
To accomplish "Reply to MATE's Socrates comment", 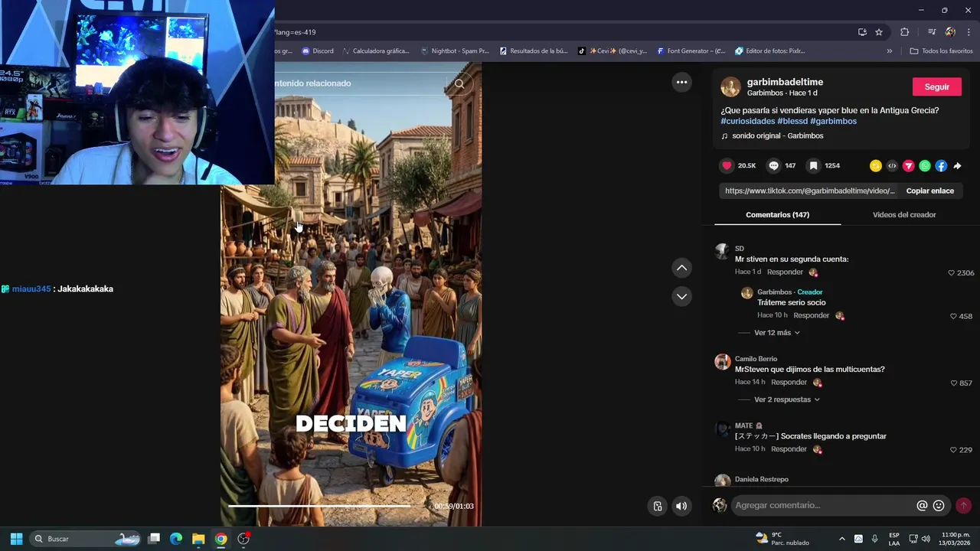I will pos(789,448).
